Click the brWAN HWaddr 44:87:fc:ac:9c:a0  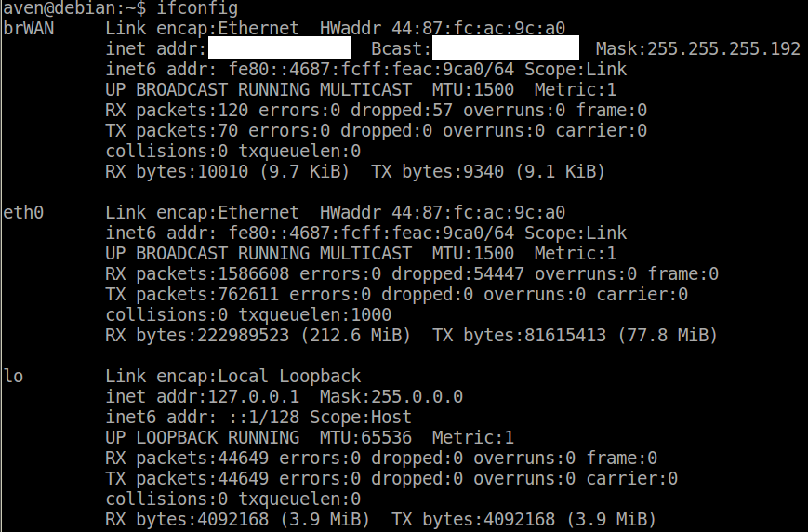pyautogui.click(x=443, y=28)
